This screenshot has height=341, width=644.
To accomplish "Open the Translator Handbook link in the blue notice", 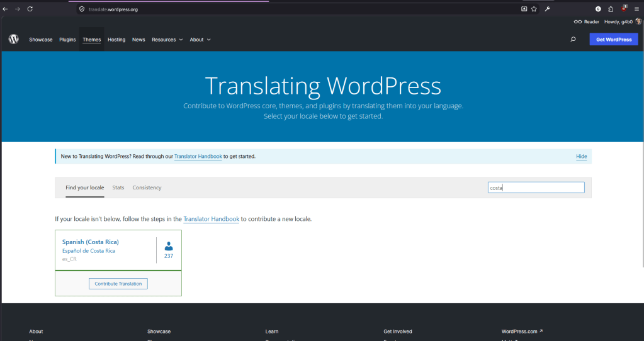I will (x=198, y=156).
